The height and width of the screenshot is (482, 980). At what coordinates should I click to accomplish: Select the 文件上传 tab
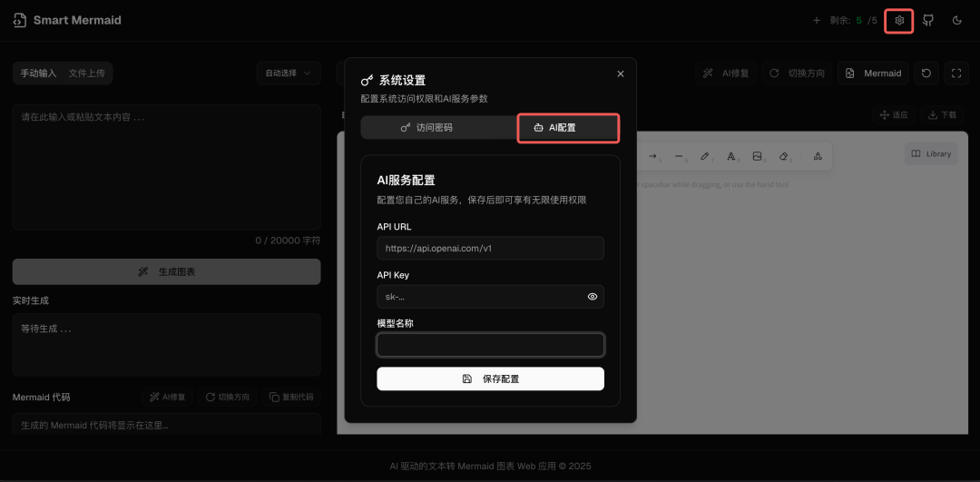(87, 74)
